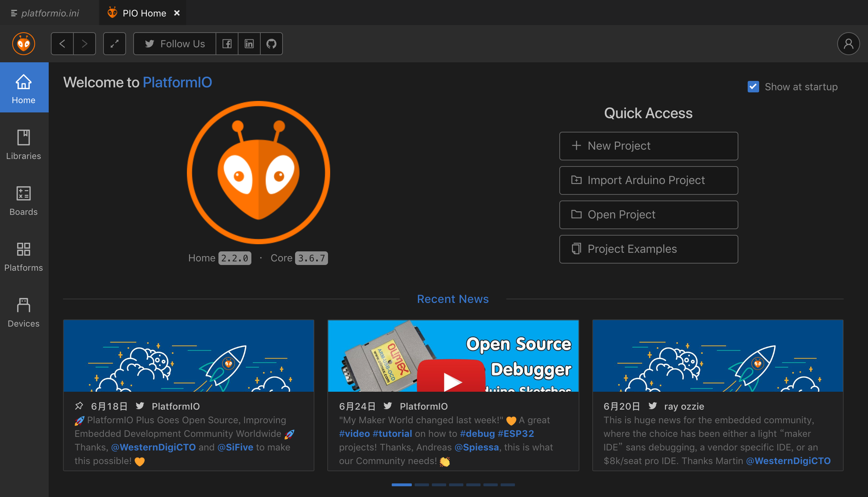Click the New Project button

click(x=648, y=146)
